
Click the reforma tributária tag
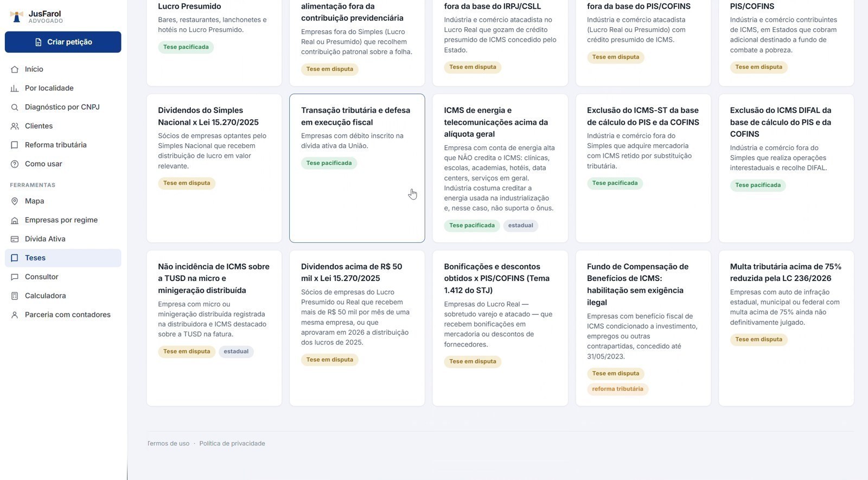click(617, 389)
